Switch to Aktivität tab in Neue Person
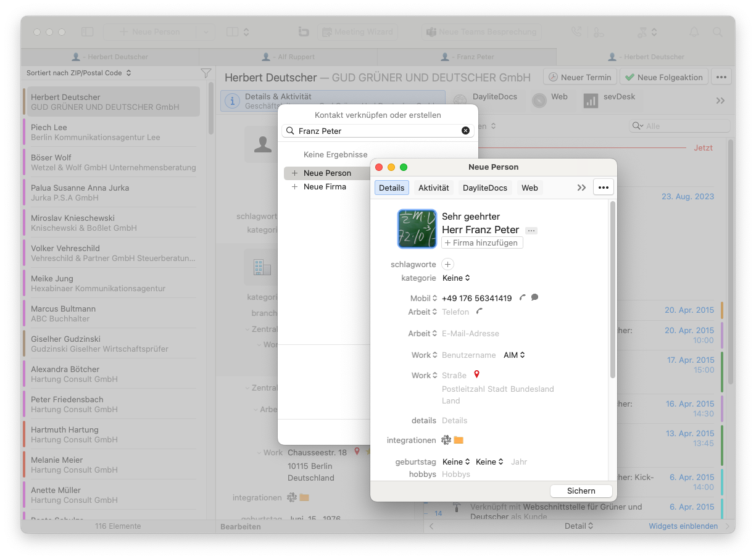Image resolution: width=756 pixels, height=559 pixels. (x=434, y=188)
